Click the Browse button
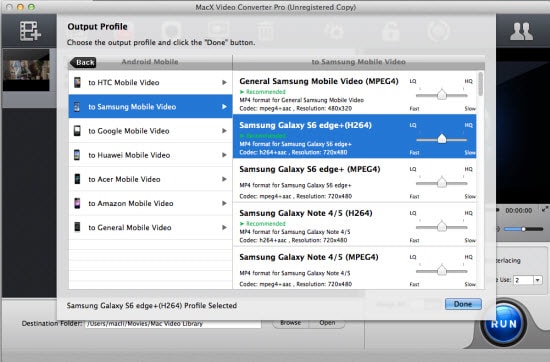 click(x=290, y=323)
